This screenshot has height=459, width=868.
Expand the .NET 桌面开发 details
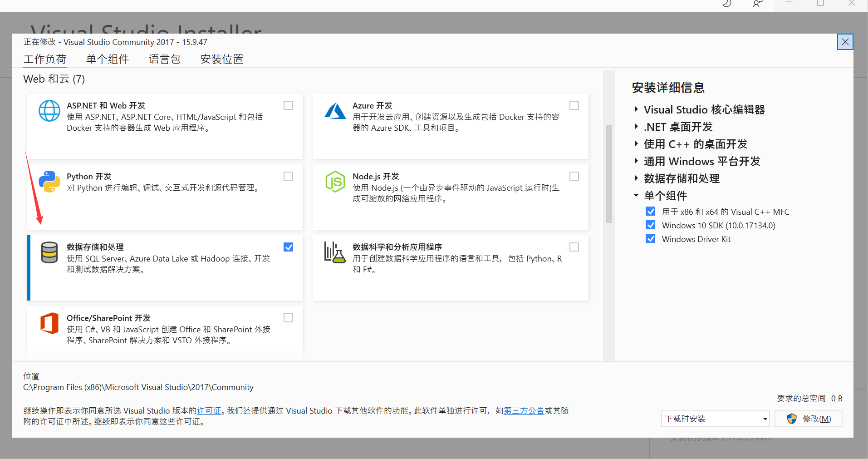[636, 127]
